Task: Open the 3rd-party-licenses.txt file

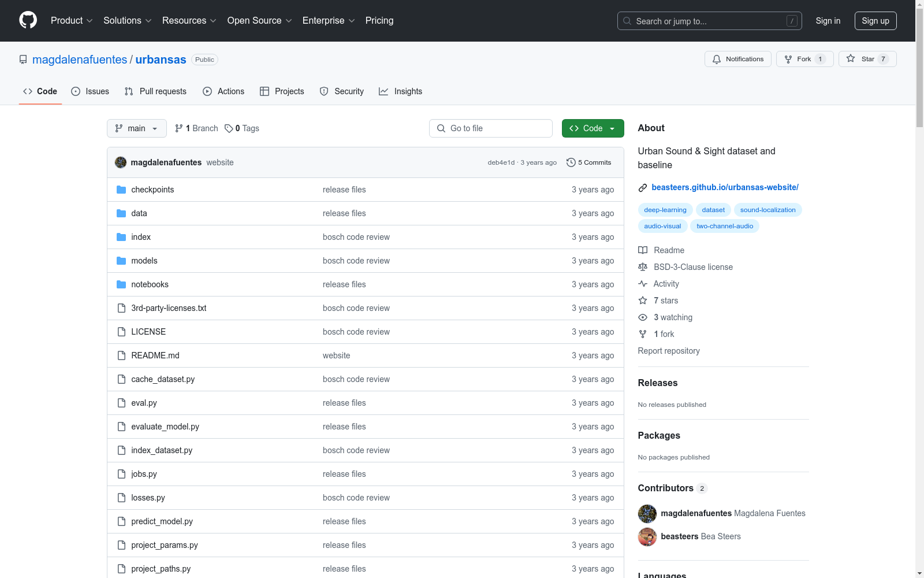Action: pyautogui.click(x=169, y=308)
